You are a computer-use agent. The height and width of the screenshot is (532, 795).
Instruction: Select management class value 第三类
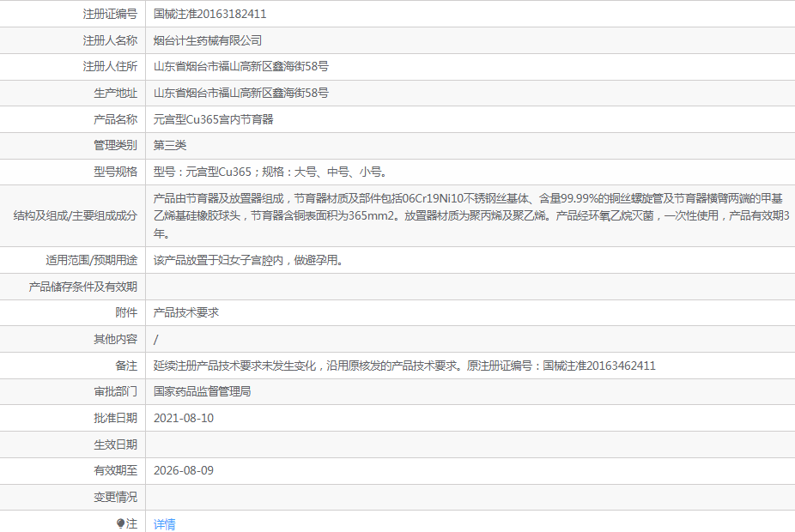click(x=170, y=145)
